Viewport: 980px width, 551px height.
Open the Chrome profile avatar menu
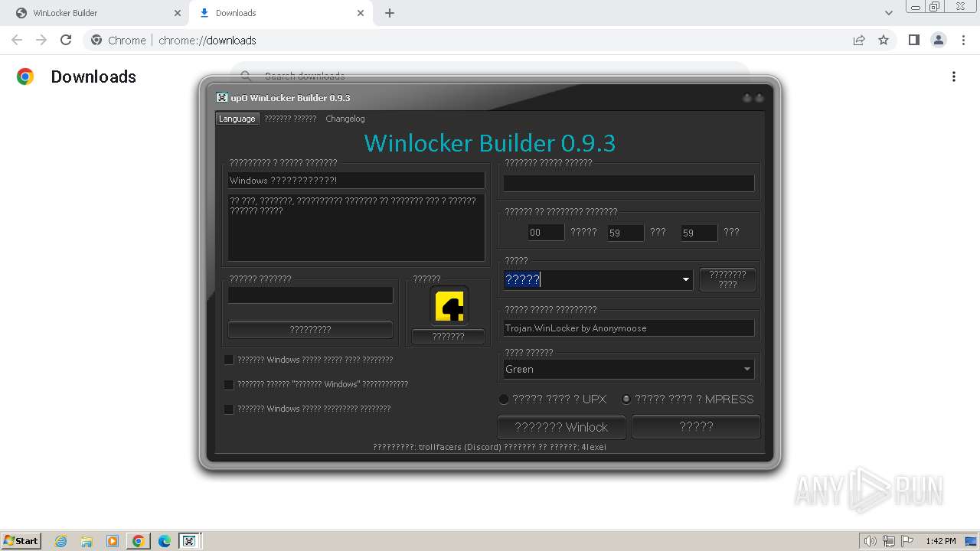coord(939,41)
